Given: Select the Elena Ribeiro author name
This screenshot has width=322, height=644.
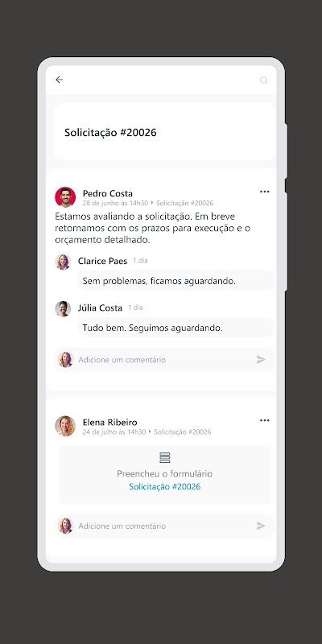Looking at the screenshot, I should (110, 422).
